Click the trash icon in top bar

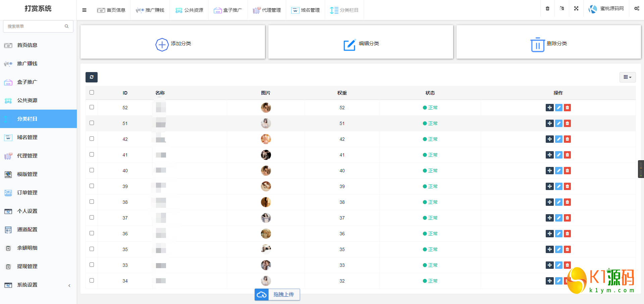[x=547, y=9]
